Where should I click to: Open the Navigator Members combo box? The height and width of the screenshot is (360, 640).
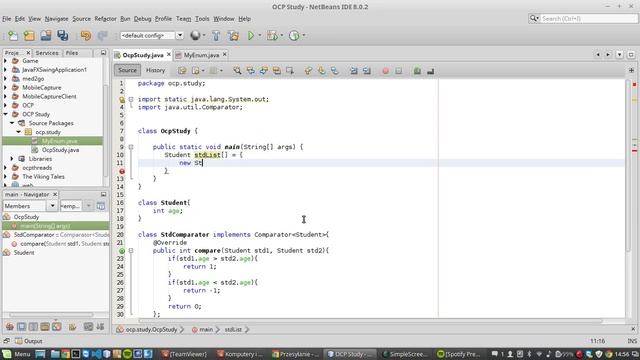(x=30, y=206)
